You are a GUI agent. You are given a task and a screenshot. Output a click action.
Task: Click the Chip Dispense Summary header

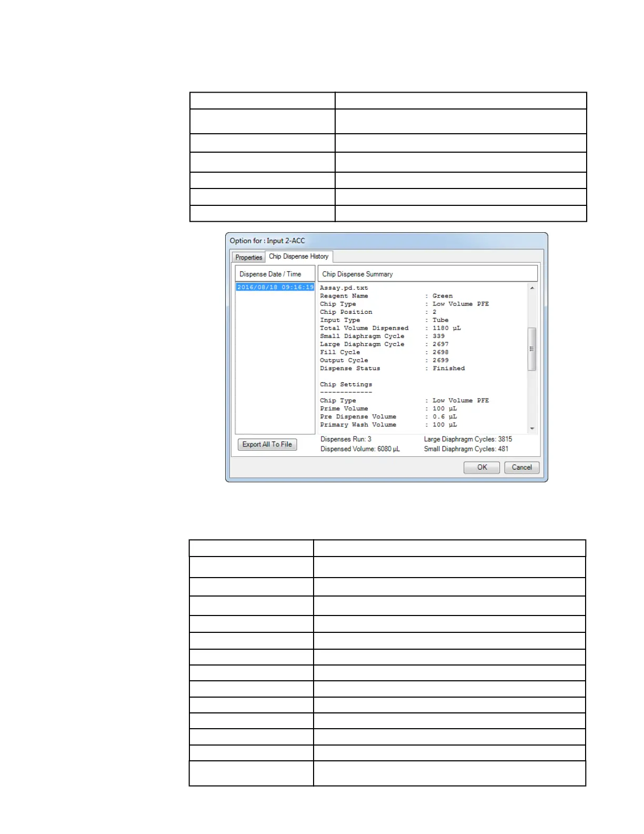pyautogui.click(x=428, y=274)
